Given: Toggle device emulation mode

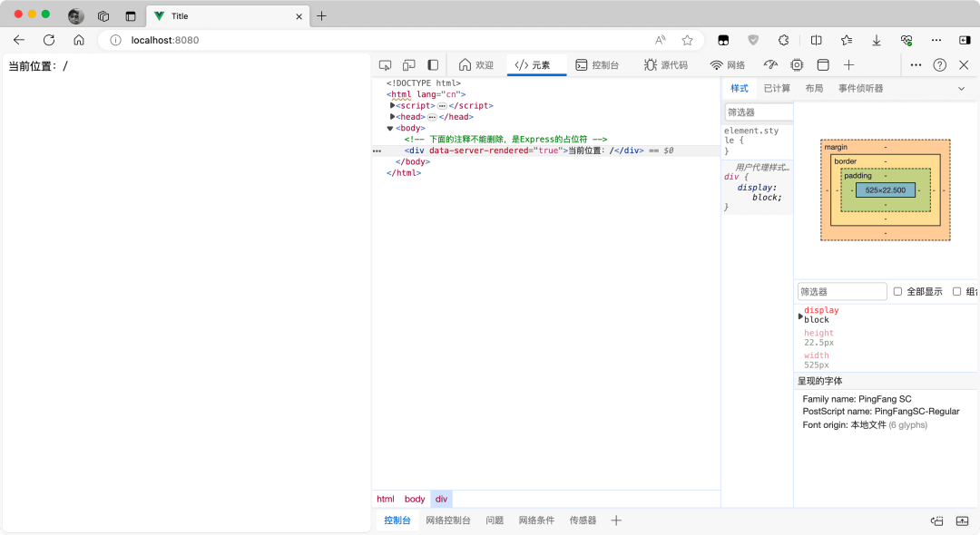Looking at the screenshot, I should (408, 65).
